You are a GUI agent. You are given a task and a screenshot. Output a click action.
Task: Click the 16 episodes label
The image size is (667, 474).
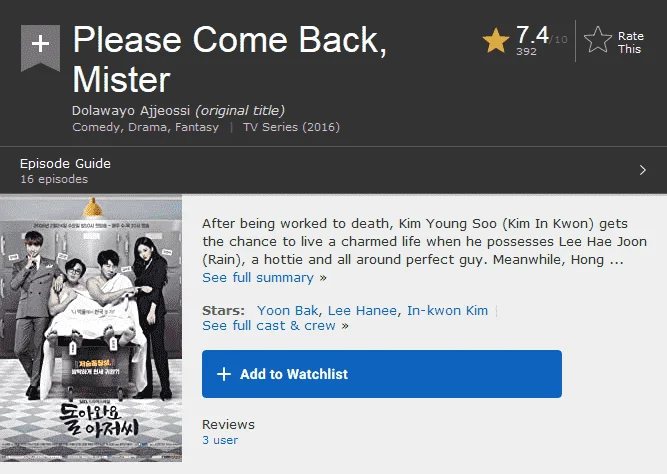[54, 179]
